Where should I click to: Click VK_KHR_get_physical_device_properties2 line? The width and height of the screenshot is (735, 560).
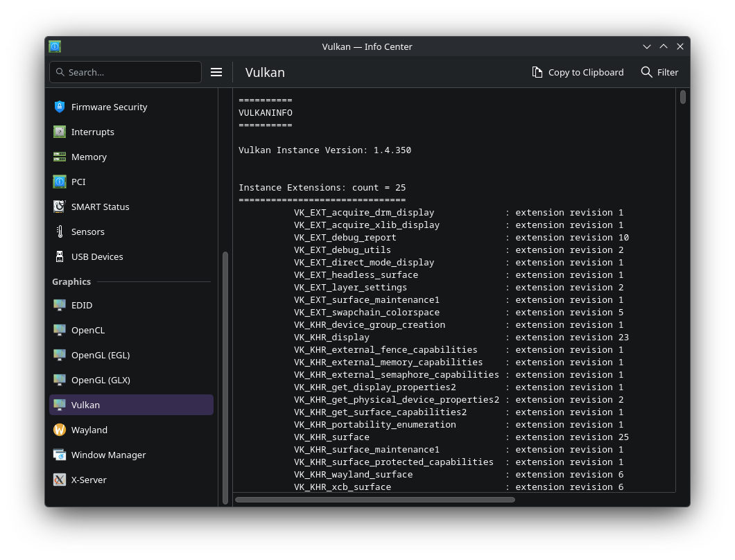(x=458, y=400)
